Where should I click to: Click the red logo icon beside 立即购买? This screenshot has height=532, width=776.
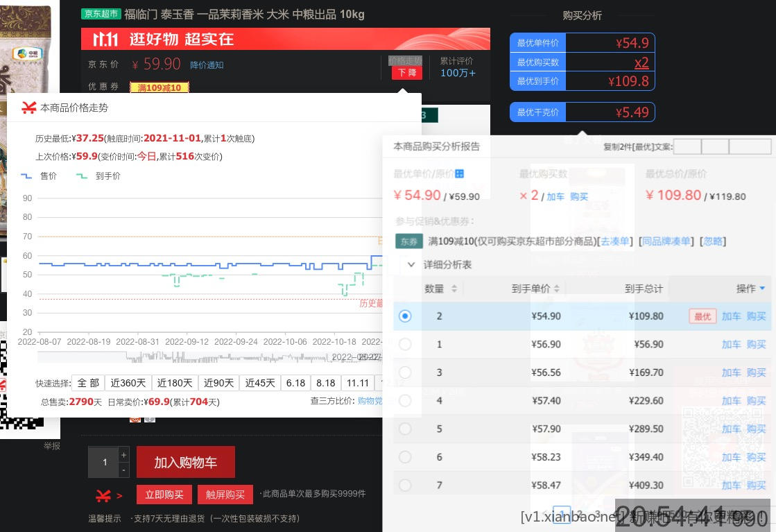click(103, 495)
